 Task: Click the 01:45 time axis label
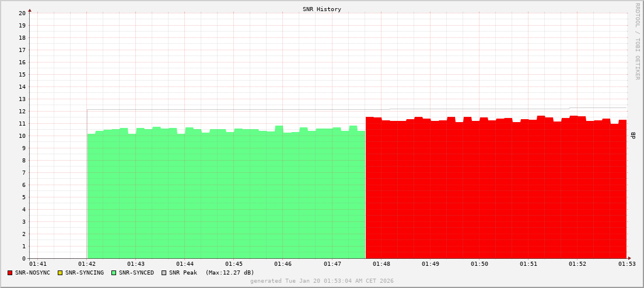pyautogui.click(x=234, y=265)
